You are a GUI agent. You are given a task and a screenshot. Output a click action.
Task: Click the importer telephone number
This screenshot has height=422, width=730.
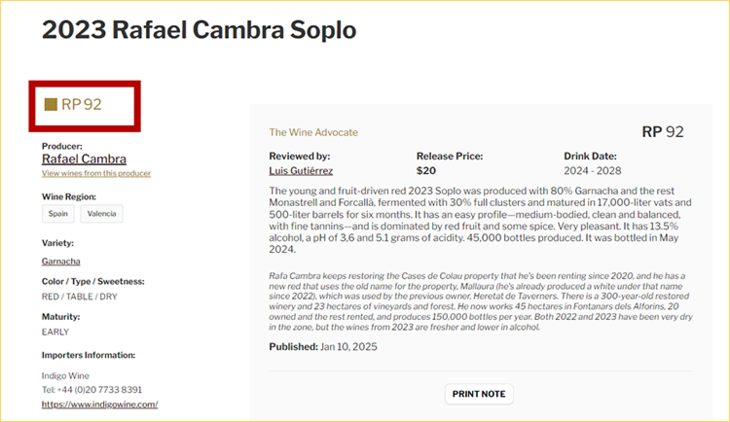tap(92, 389)
